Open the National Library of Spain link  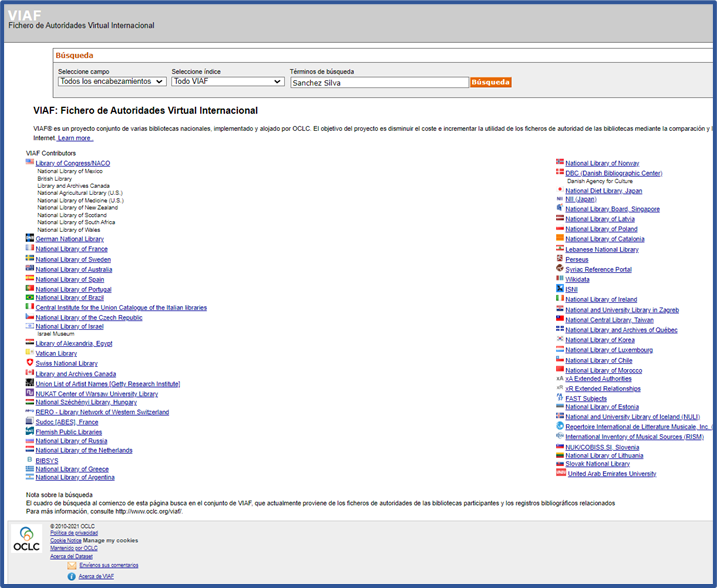[69, 279]
